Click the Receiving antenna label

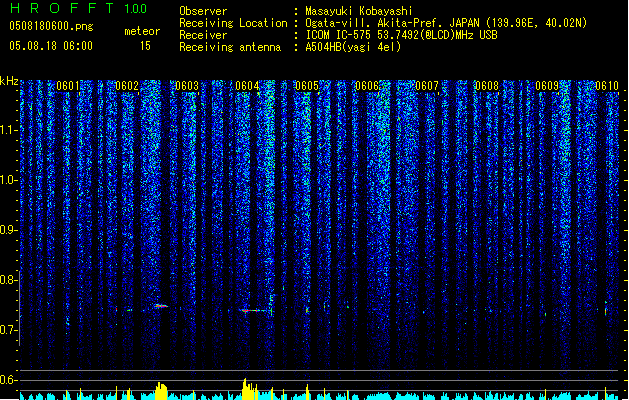(230, 47)
